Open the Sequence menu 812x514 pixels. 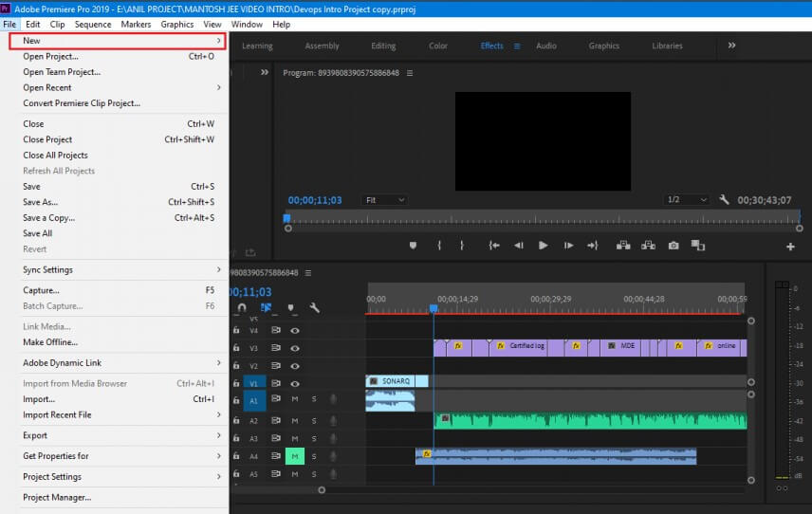pyautogui.click(x=93, y=25)
